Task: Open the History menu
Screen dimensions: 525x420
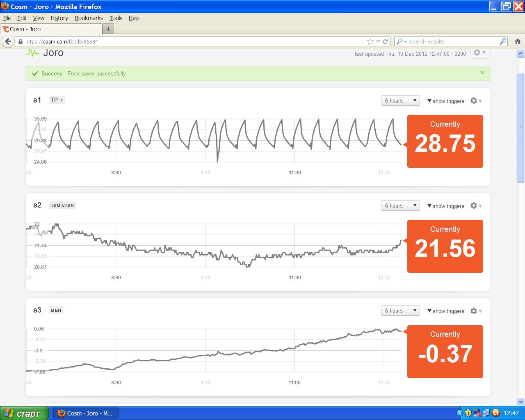Action: (x=59, y=18)
